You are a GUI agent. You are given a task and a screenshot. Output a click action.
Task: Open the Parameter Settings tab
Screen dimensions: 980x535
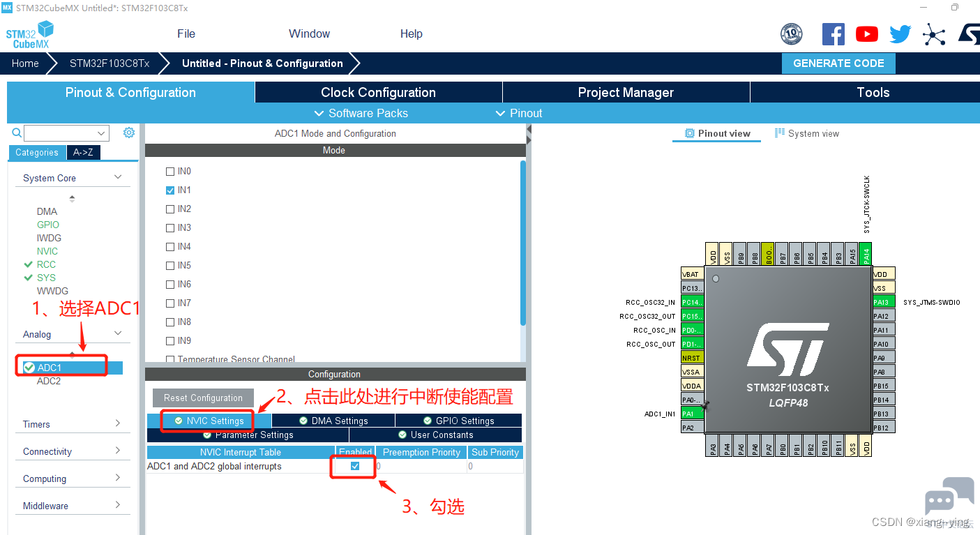click(248, 435)
